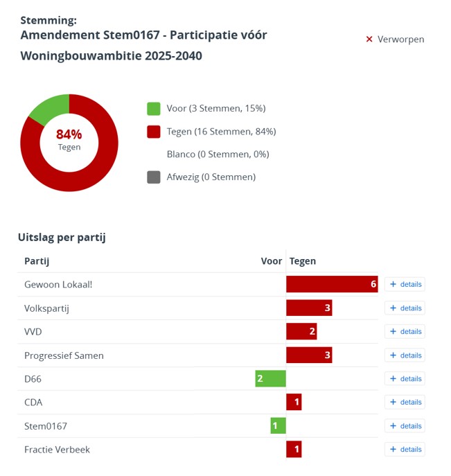Open VVD vote details
Image resolution: width=451 pixels, height=476 pixels.
(405, 332)
